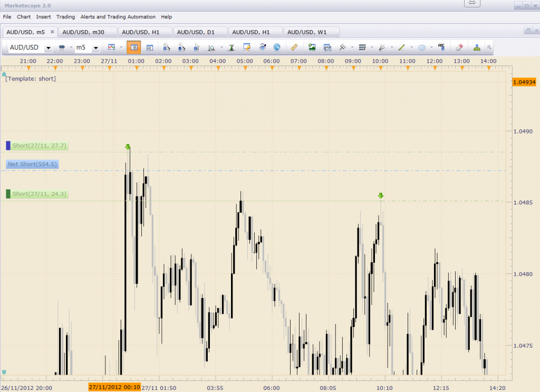This screenshot has height=392, width=540.
Task: Click the ABC text label tool
Action: click(441, 47)
